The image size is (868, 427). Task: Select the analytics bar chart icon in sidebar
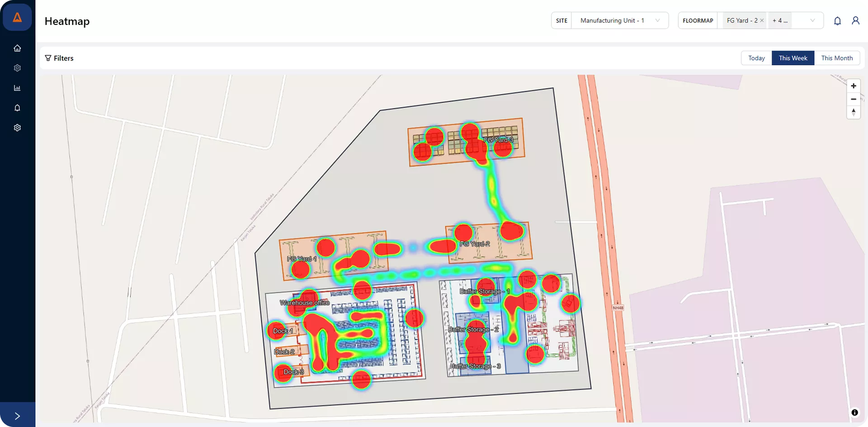point(17,88)
